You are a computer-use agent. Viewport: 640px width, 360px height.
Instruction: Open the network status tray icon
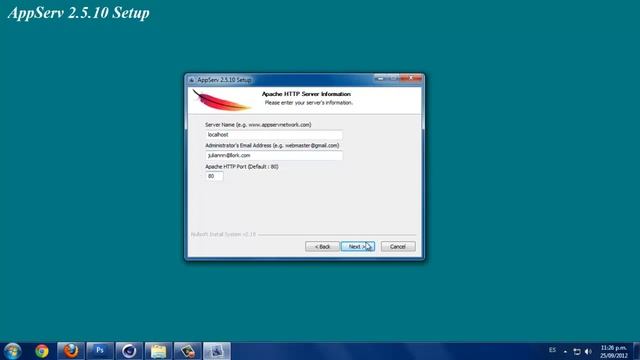[x=577, y=351]
